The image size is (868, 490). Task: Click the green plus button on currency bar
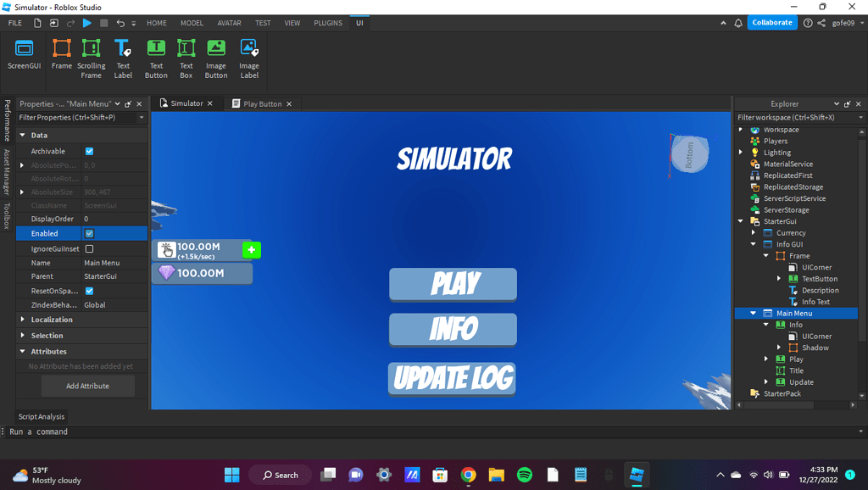[x=251, y=250]
